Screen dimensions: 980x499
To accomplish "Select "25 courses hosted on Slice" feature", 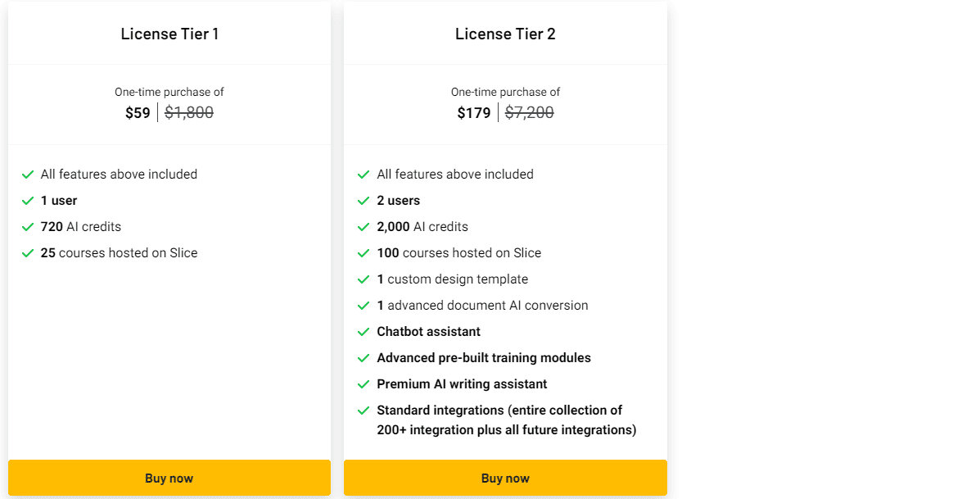I will coord(118,252).
